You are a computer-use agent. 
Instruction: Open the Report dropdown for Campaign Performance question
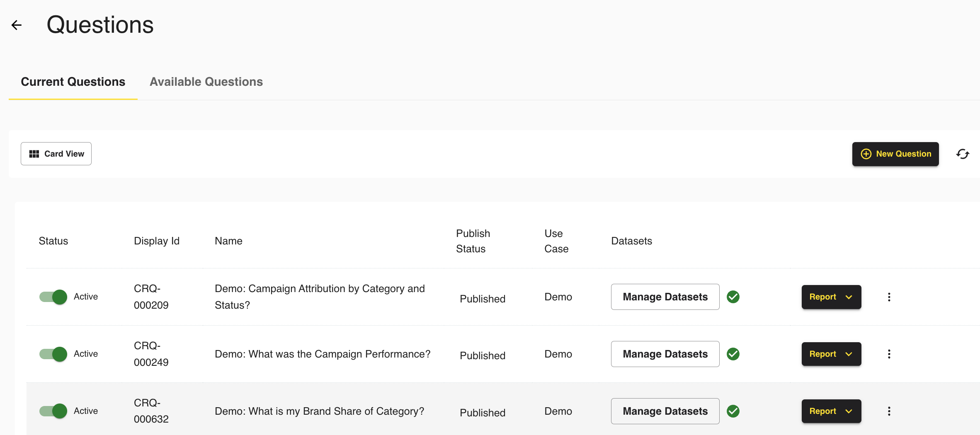point(831,354)
